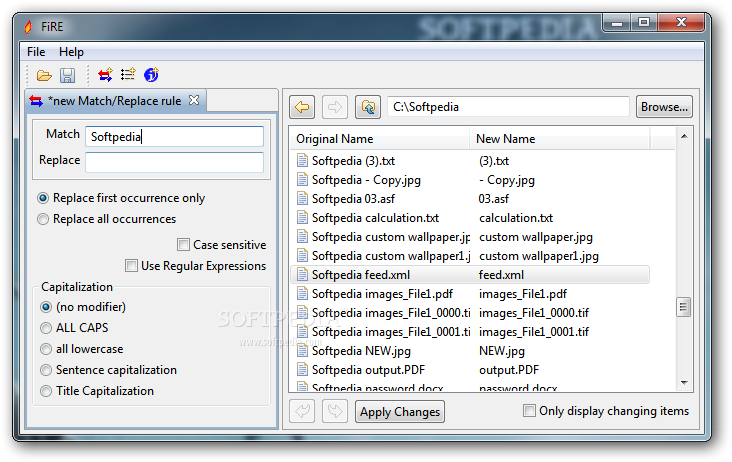Click the file list scroll down arrow
Screen dimensions: 732x462
[684, 383]
